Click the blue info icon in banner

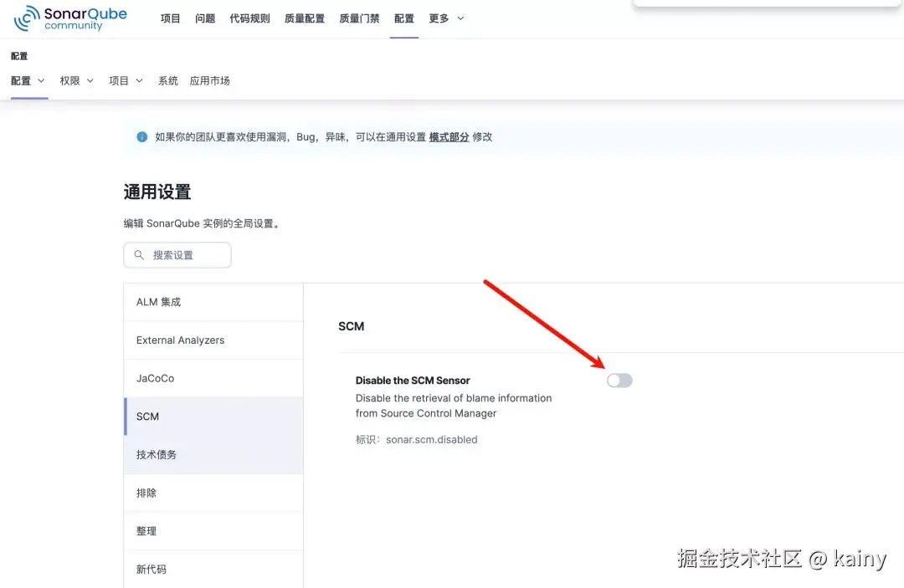click(x=141, y=137)
